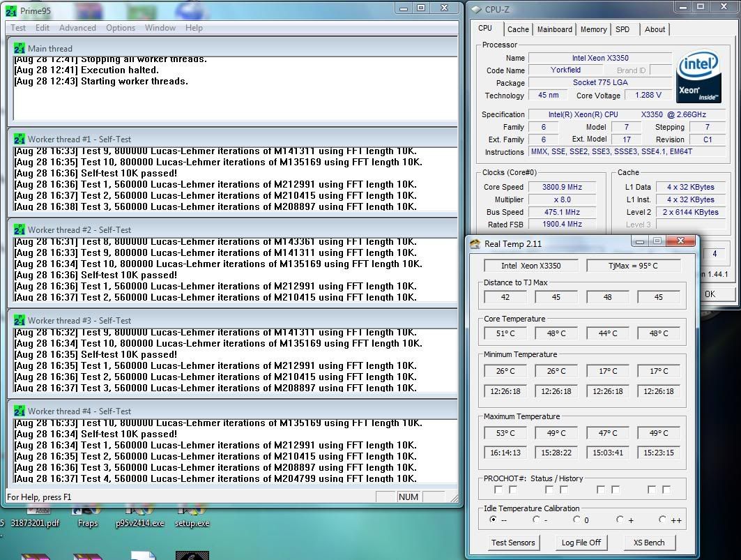Tick the first core's PROCHOT status checkbox

[x=498, y=490]
